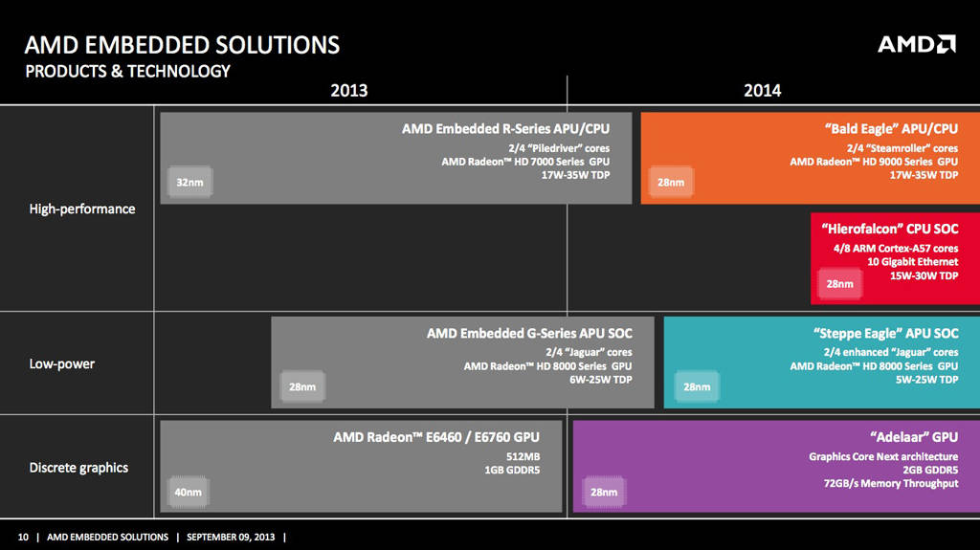Click the footer AMD EMBEDDED SOLUTIONS text
The width and height of the screenshot is (980, 550).
(107, 537)
